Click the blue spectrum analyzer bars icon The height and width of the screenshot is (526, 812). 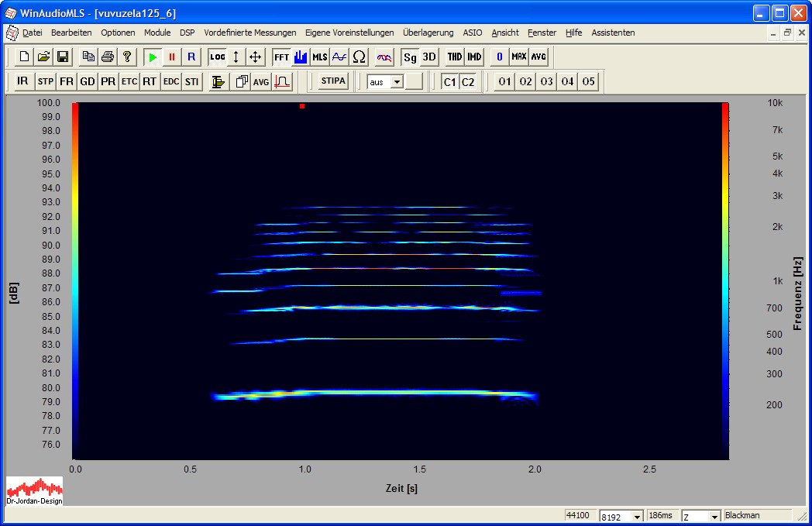[301, 57]
